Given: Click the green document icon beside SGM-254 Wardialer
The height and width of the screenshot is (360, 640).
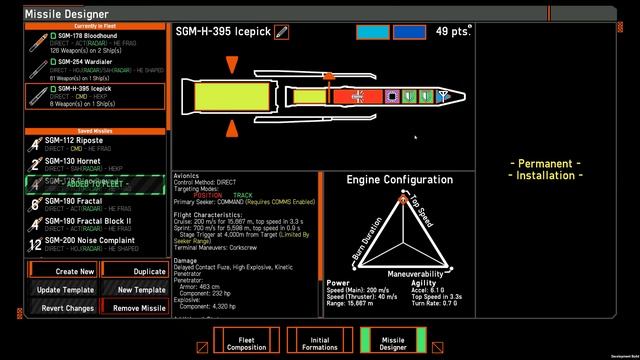Looking at the screenshot, I should [53, 62].
